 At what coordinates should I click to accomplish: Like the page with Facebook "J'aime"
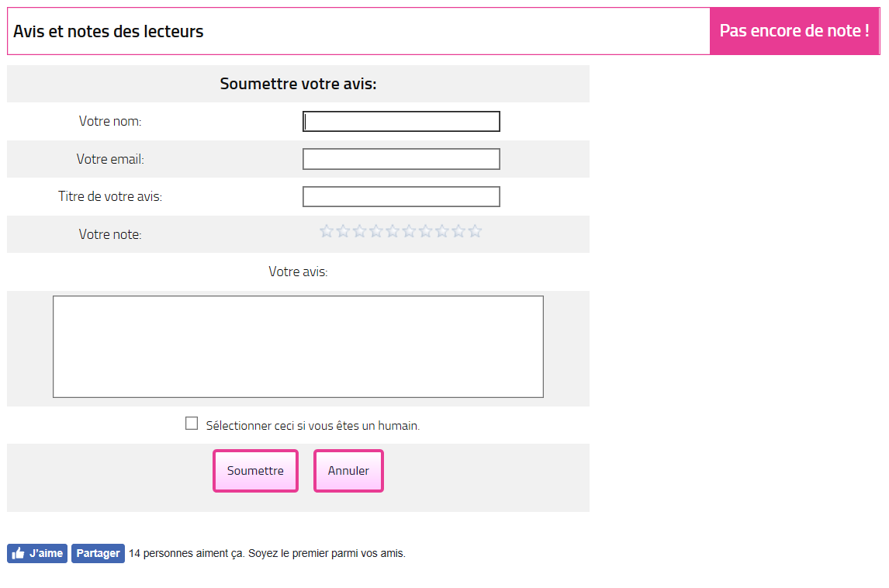37,553
